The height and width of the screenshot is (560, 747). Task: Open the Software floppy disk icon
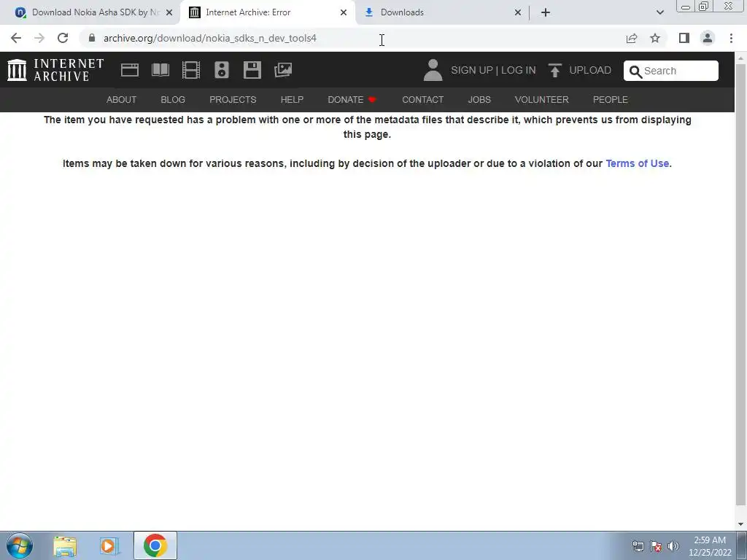coord(252,70)
